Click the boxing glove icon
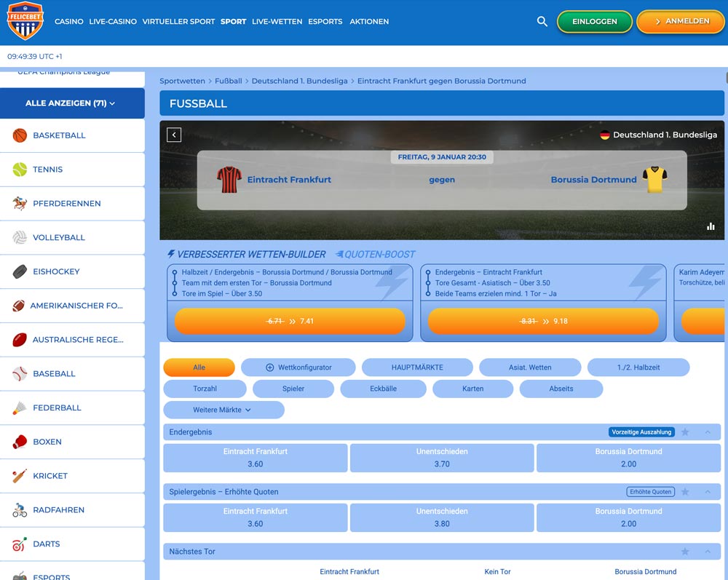This screenshot has height=580, width=728. (20, 442)
